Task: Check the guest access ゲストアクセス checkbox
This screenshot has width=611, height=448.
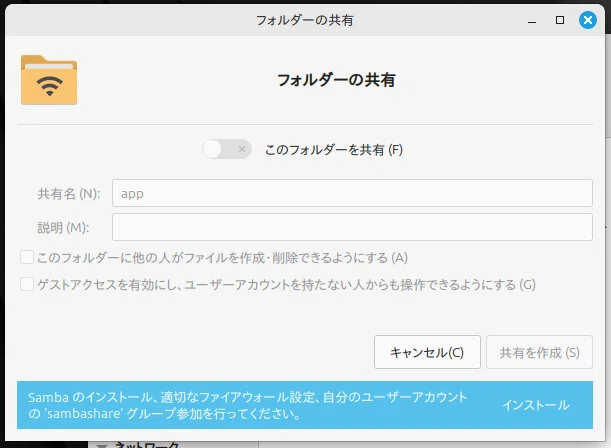Action: pos(27,284)
